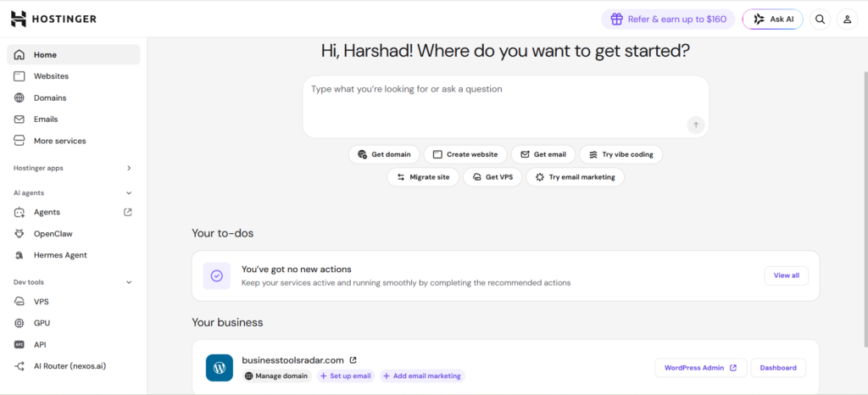
Task: Click the Emails envelope icon
Action: pyautogui.click(x=19, y=119)
